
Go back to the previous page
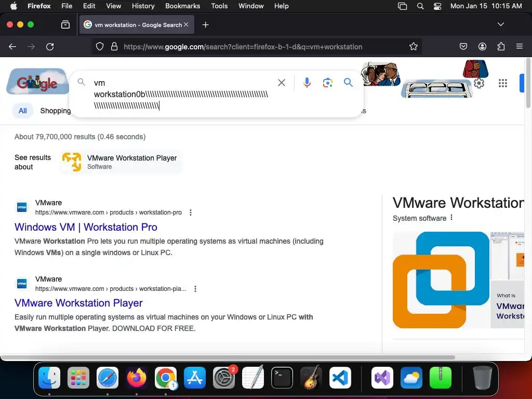click(12, 46)
